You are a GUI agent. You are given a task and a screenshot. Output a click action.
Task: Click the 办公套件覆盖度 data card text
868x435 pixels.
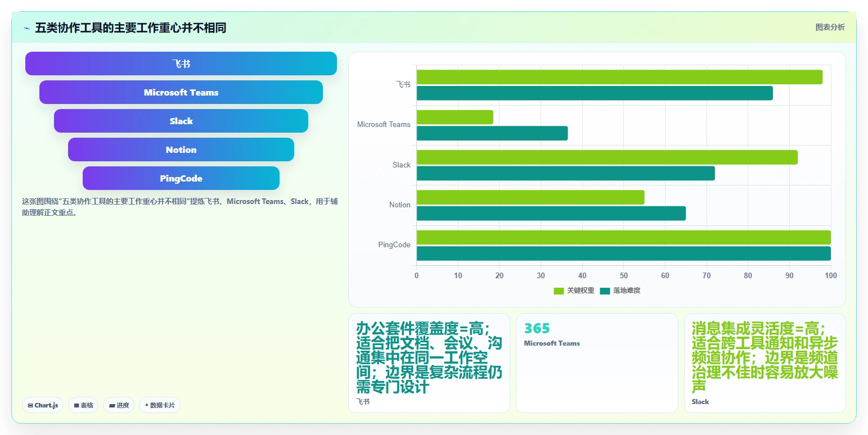[x=429, y=357]
